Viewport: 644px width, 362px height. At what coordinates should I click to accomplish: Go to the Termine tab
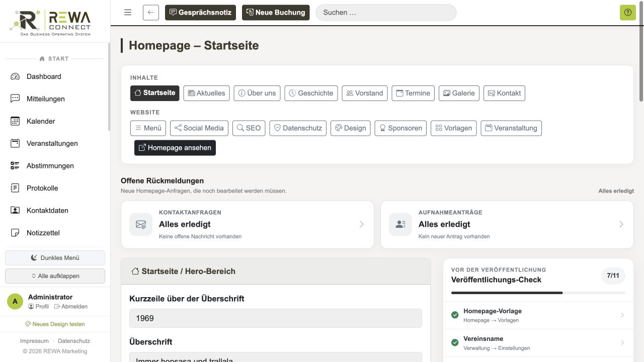click(413, 93)
